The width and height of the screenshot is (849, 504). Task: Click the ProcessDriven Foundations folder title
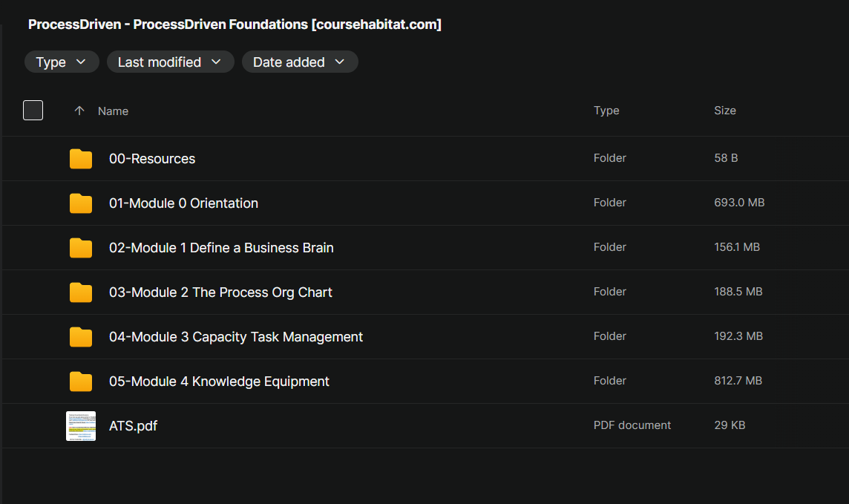[235, 24]
